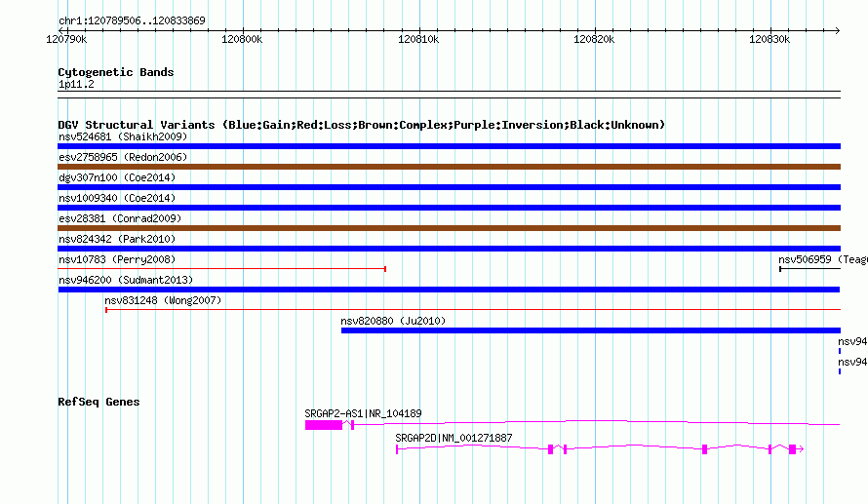Click the brown bar below the esv28381 label
Viewport: 868px width, 504px height.
[x=449, y=228]
